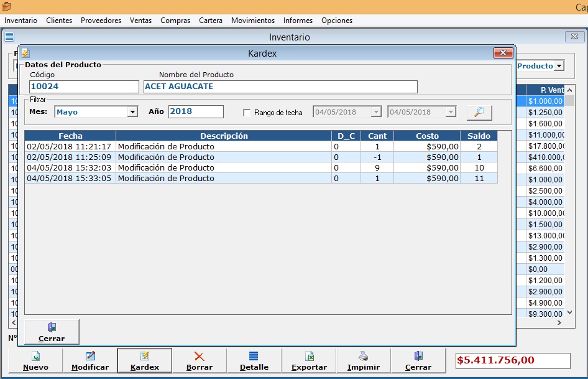Close the Kardex dialog with Cerrar
The width and height of the screenshot is (588, 379).
coord(52,332)
